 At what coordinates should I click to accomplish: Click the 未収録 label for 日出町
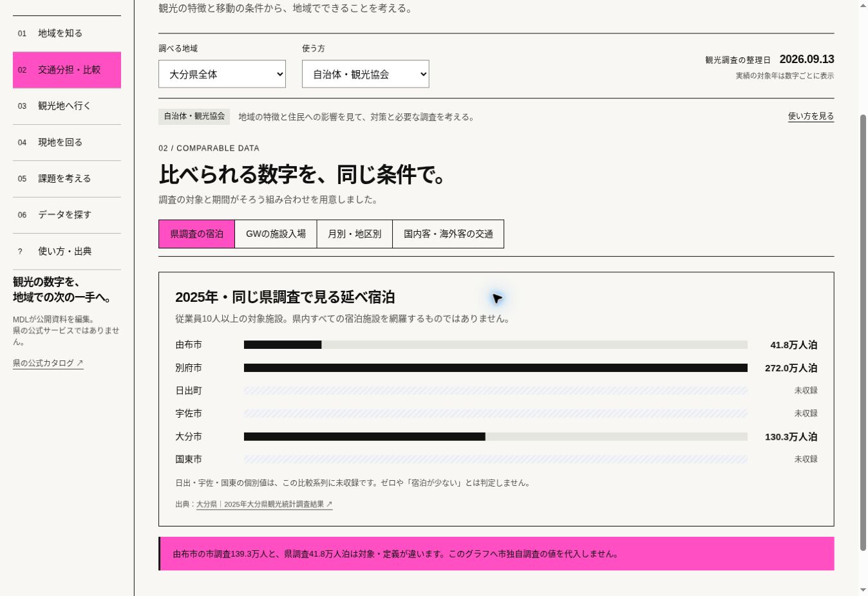(806, 391)
